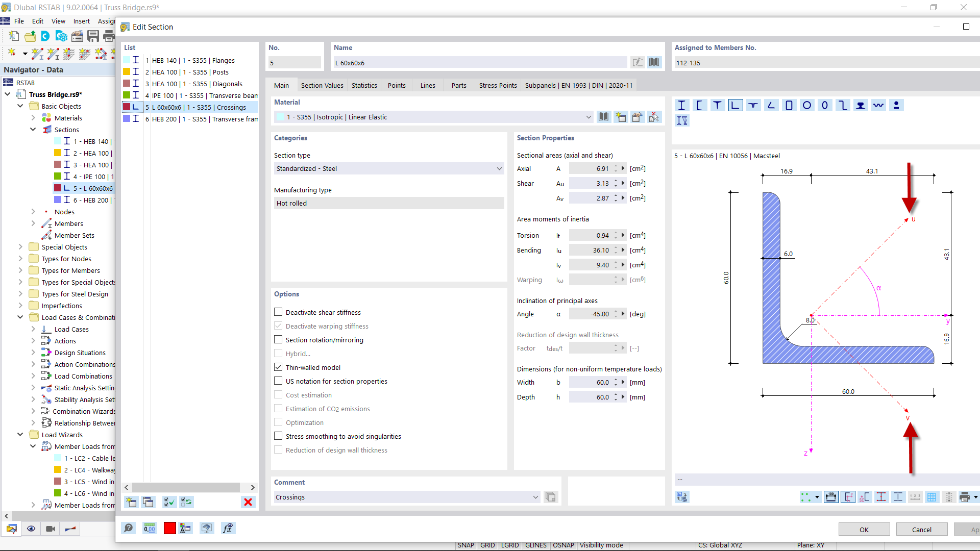This screenshot has height=551, width=980.
Task: Enable Stress smoothing to avoid singularities
Action: pyautogui.click(x=278, y=436)
